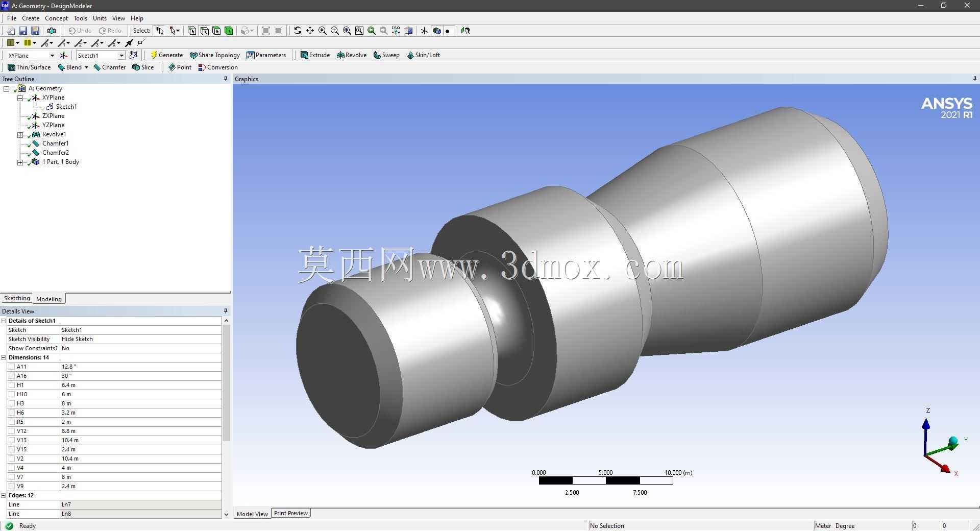Click the Chamfer toolbar button
Screen dimensions: 980x531
(110, 67)
